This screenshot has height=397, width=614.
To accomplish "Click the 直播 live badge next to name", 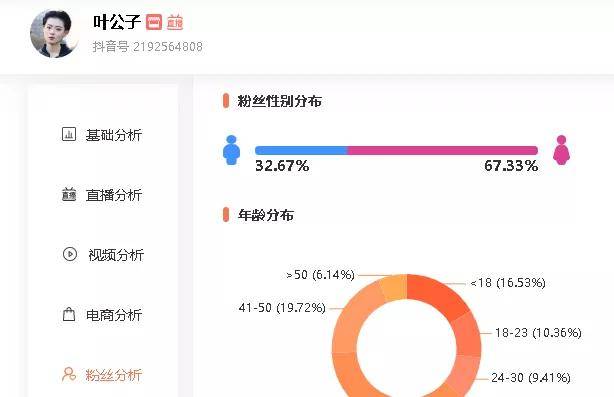I will click(175, 22).
